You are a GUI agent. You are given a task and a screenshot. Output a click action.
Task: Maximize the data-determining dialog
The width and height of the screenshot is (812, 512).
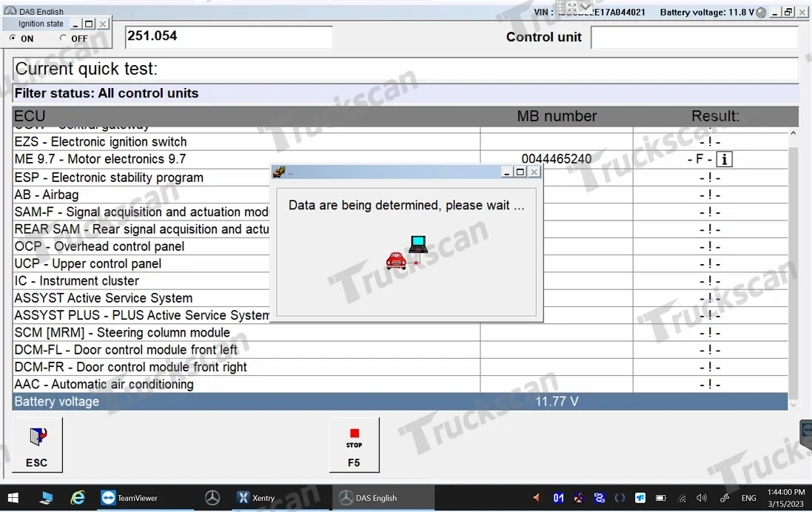coord(520,172)
